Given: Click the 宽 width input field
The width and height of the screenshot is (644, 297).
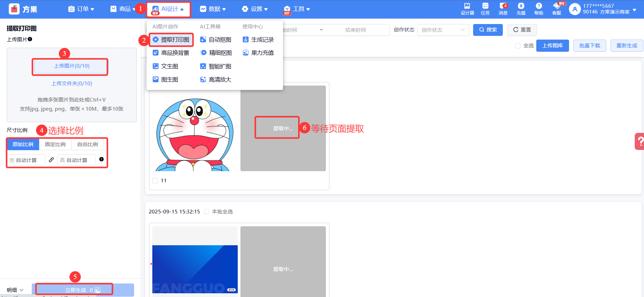Looking at the screenshot, I should (x=26, y=160).
